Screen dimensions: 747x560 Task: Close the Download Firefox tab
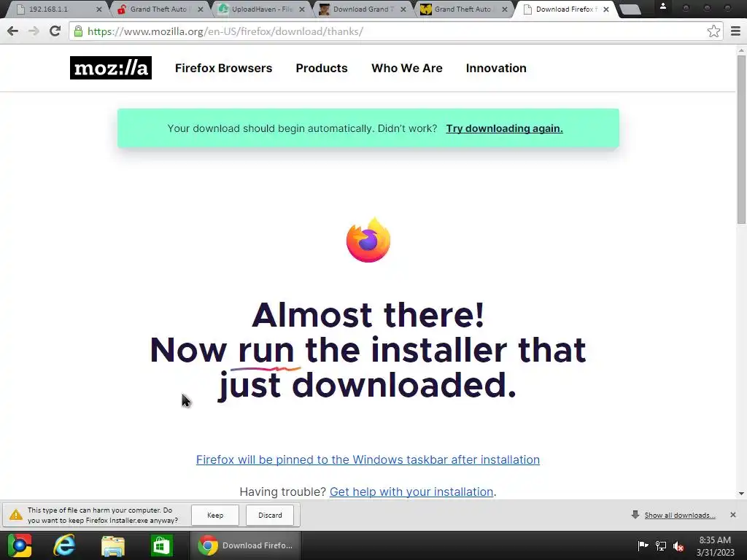[606, 9]
